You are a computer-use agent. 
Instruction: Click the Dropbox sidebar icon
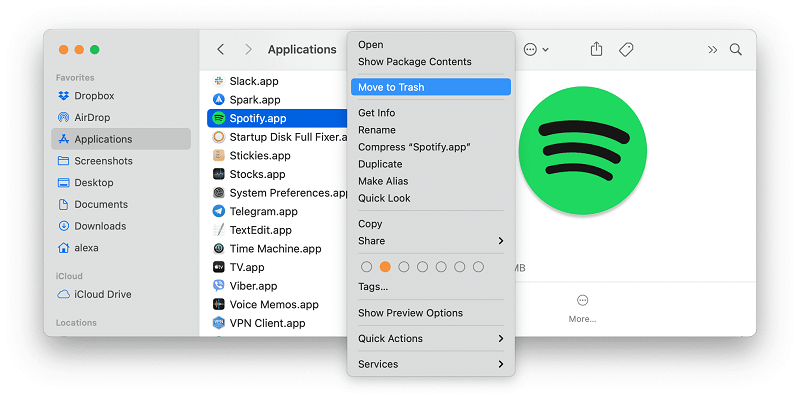click(63, 95)
